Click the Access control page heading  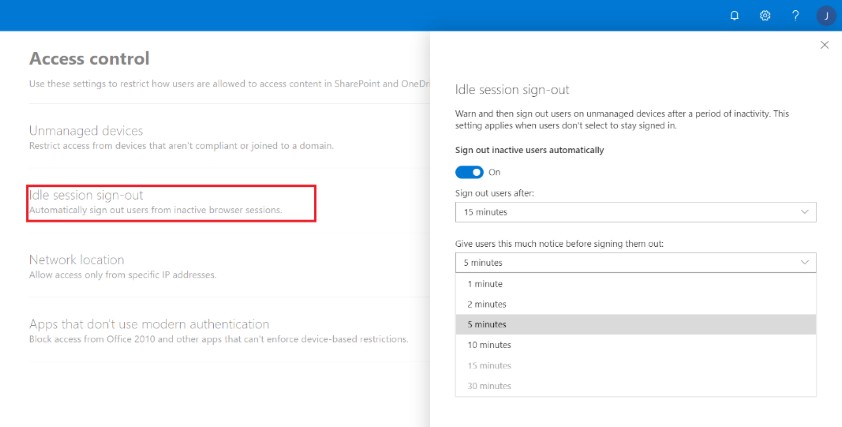(89, 58)
